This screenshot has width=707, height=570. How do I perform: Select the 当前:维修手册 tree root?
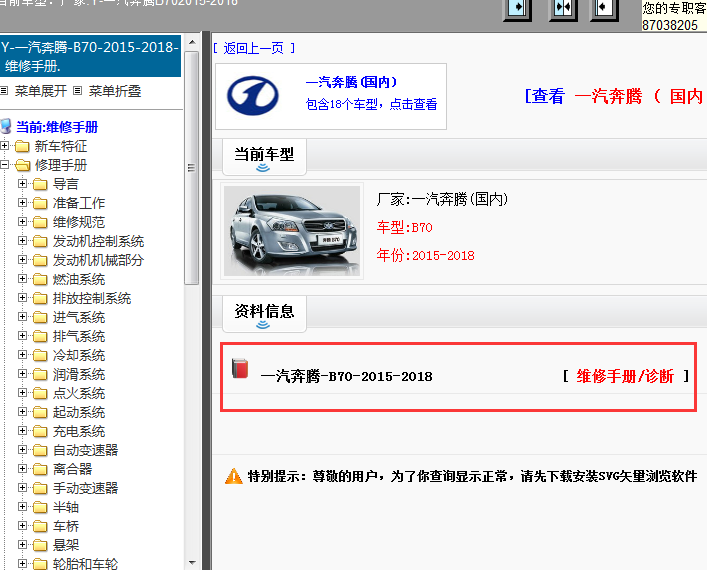click(57, 127)
